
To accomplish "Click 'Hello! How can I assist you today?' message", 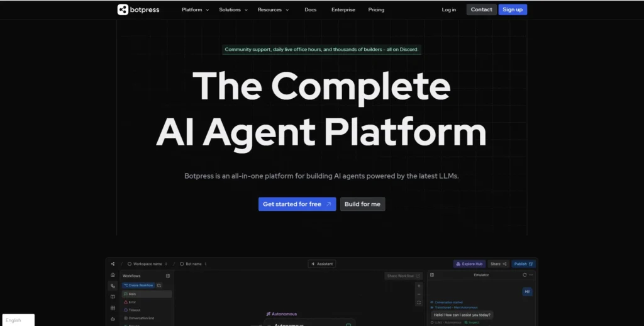I will point(462,315).
